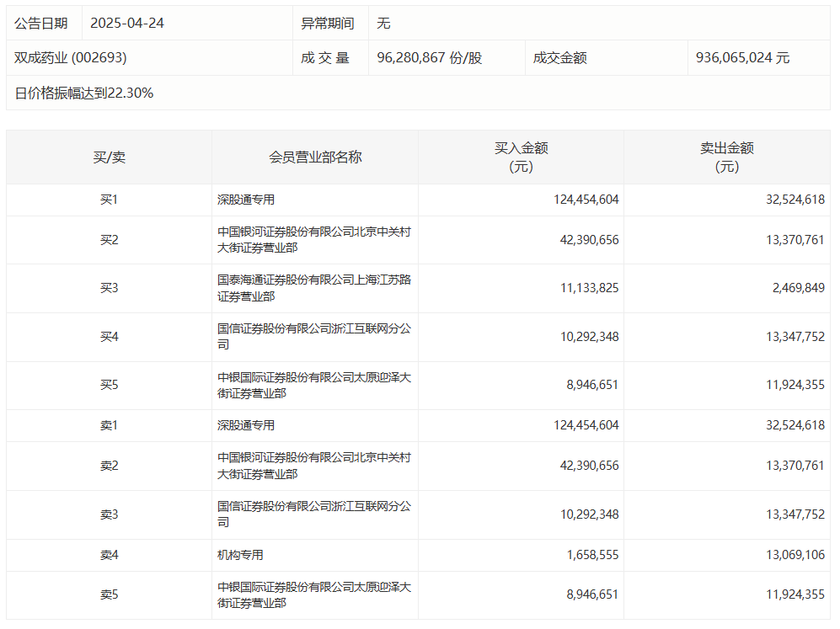
Task: Click the buy amount 11,133,825
Action: click(589, 288)
